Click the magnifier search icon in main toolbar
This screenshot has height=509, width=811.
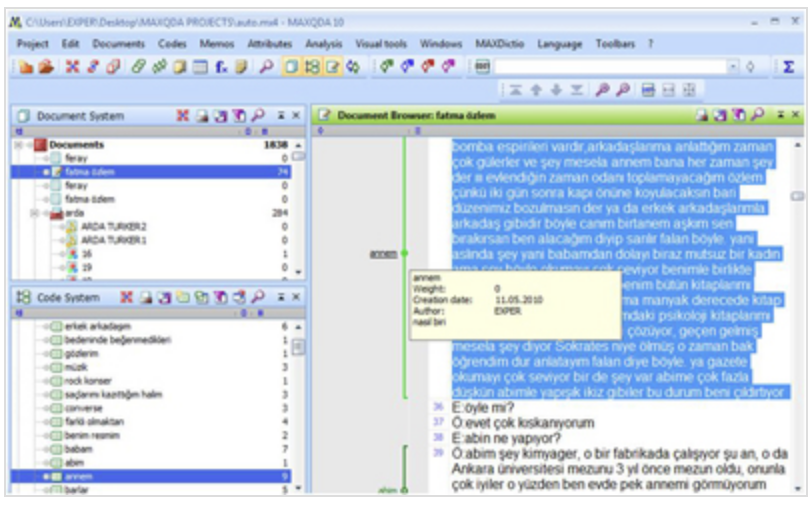pyautogui.click(x=266, y=67)
